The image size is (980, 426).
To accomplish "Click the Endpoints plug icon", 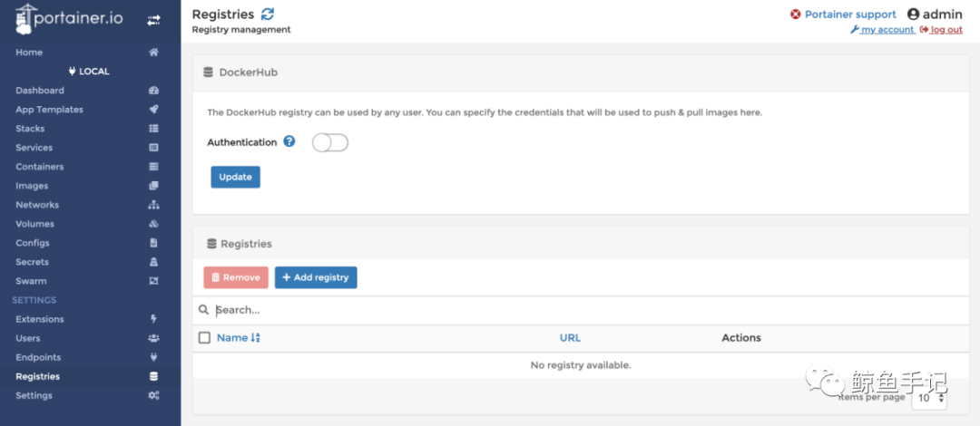I will 153,357.
